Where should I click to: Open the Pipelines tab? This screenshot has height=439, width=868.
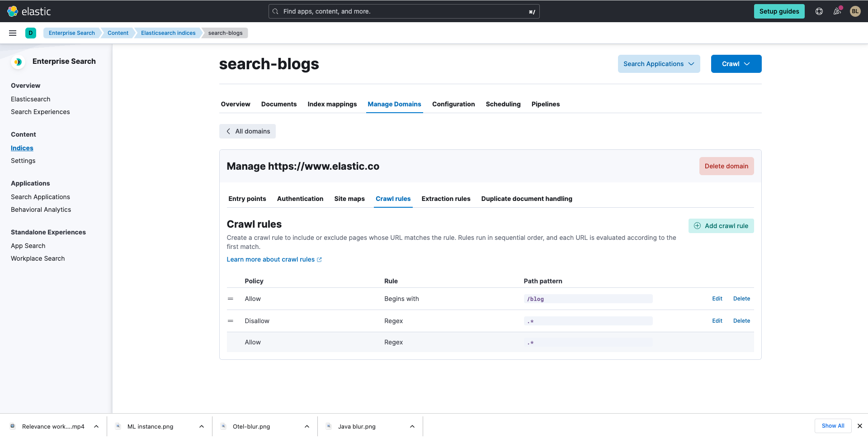(x=546, y=104)
